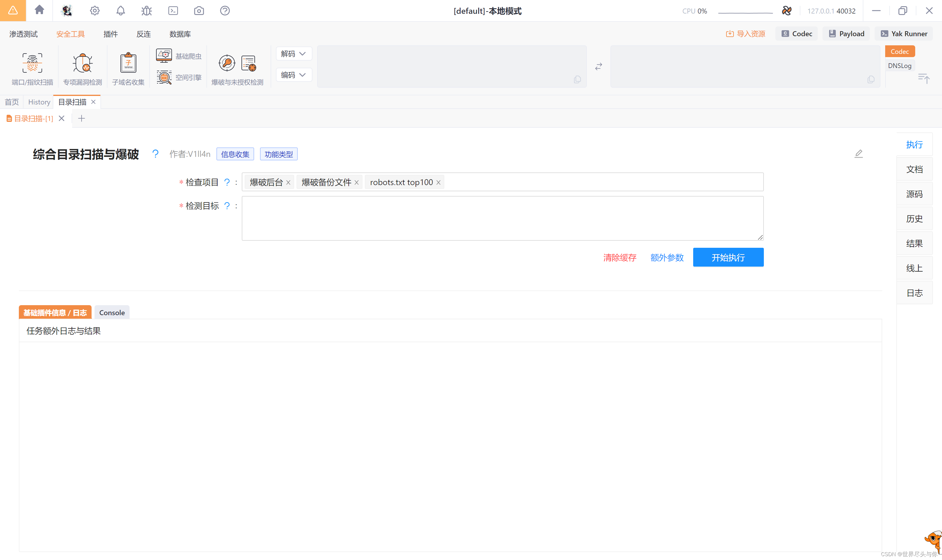Open the help question mark icon
Image resolution: width=942 pixels, height=560 pixels.
tap(225, 11)
